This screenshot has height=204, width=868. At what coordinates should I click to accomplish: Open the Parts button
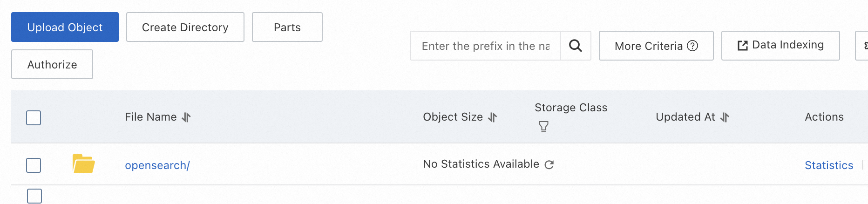pos(287,27)
